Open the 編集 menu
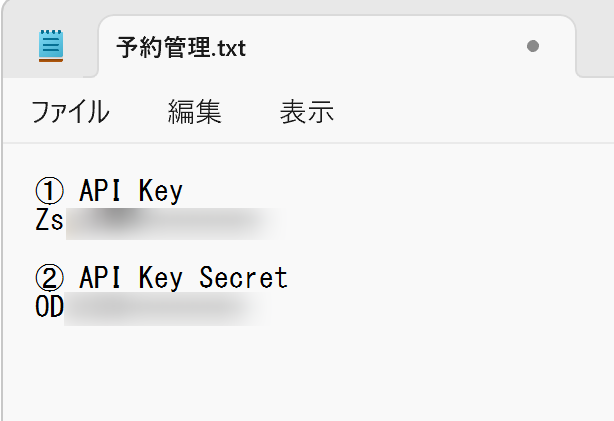Viewport: 614px width, 421px height. click(194, 112)
